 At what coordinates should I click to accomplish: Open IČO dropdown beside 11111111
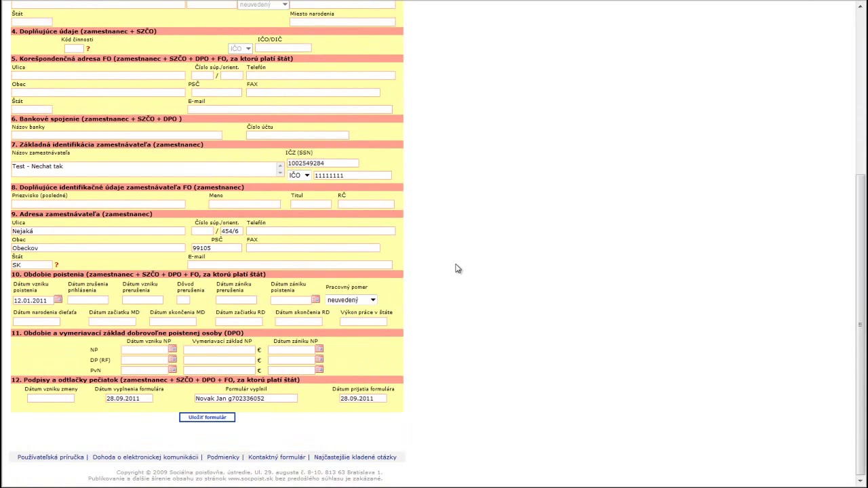click(299, 176)
